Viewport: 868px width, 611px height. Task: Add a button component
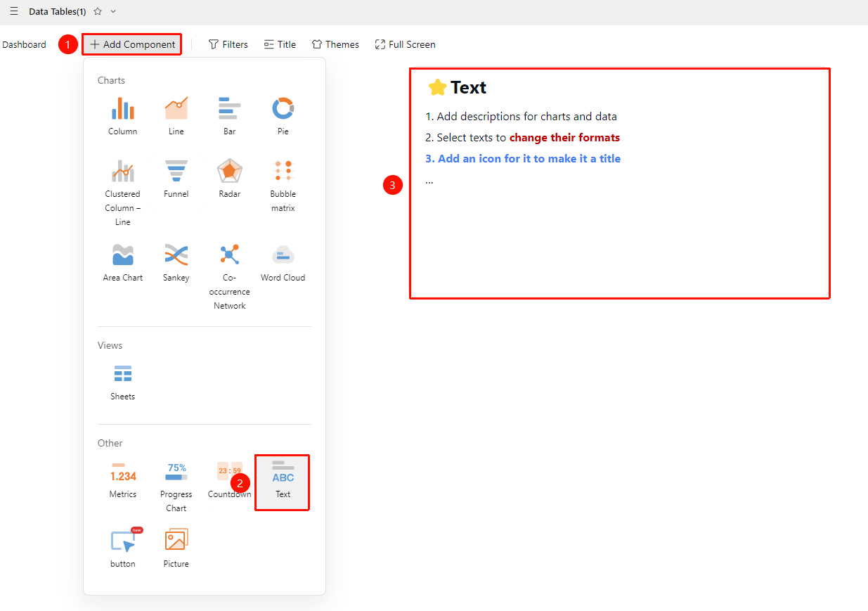[123, 548]
